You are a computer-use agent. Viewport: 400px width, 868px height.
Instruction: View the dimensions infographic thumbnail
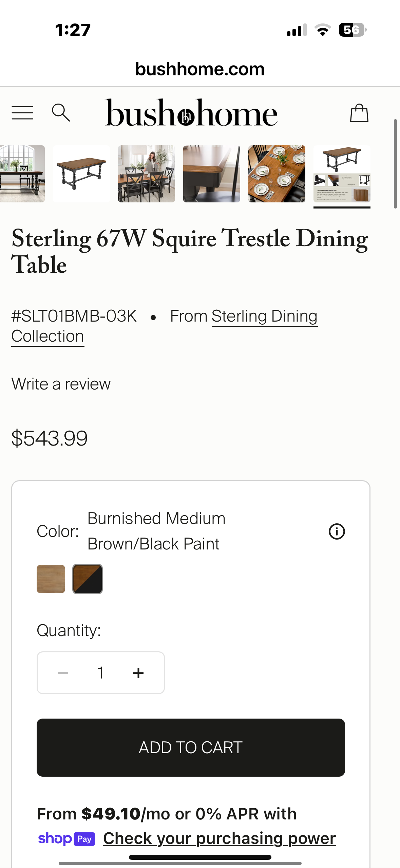tap(342, 174)
